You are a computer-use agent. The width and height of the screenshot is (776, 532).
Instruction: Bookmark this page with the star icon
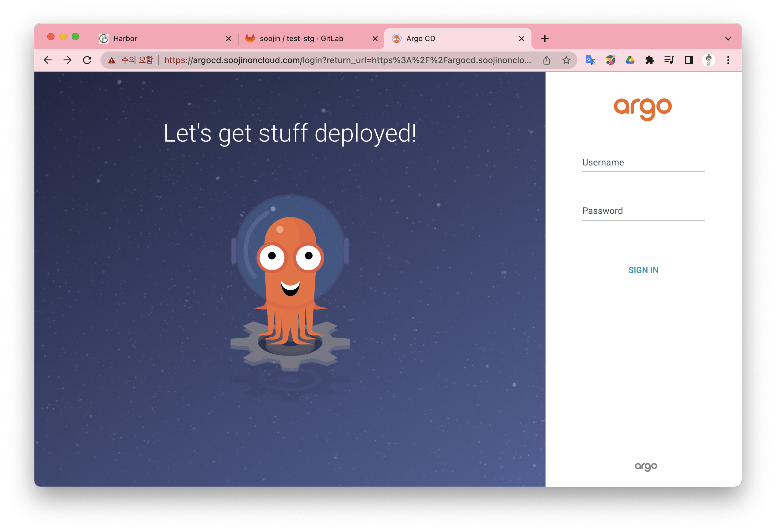click(x=566, y=60)
